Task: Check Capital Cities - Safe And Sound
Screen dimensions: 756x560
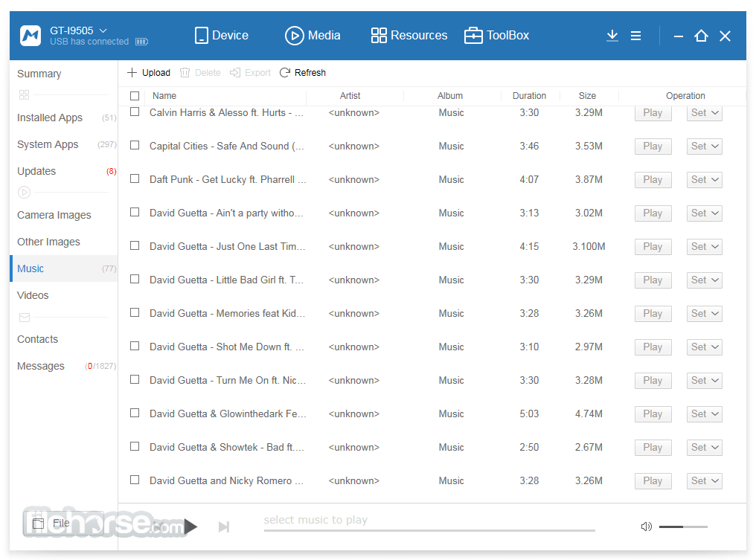Action: coord(135,145)
